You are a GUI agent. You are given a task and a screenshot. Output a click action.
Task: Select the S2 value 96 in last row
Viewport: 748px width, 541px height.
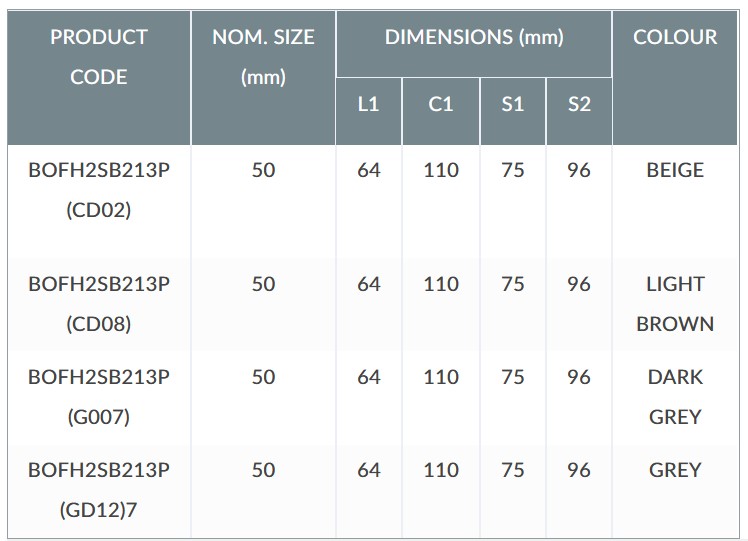(579, 470)
